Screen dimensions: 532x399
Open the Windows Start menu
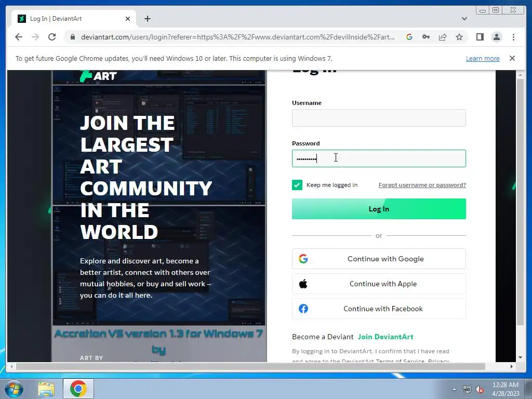[14, 389]
